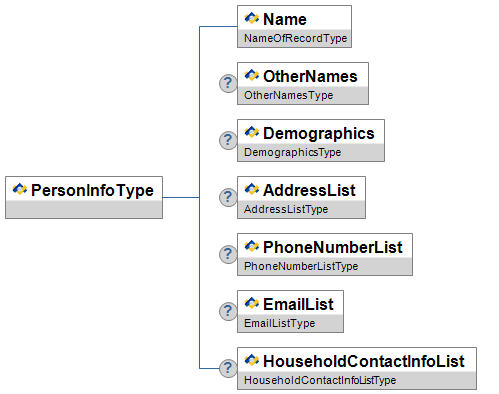
Task: Open the NameOfRecordType type label
Action: [x=295, y=38]
